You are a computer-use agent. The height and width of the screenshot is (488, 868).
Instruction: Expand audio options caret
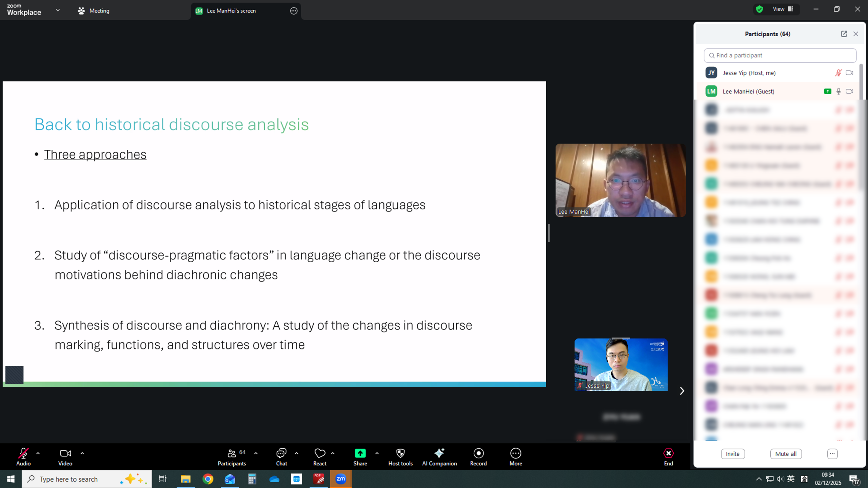[x=38, y=453]
